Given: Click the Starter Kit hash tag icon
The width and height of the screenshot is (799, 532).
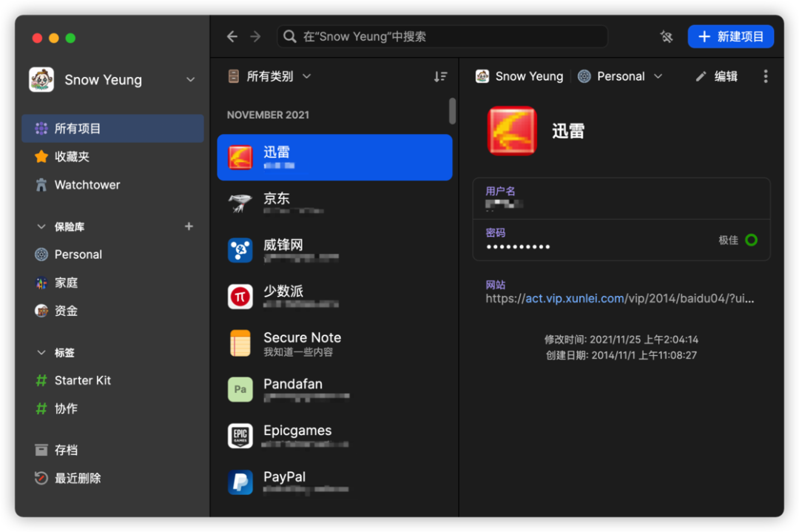Looking at the screenshot, I should pos(41,380).
